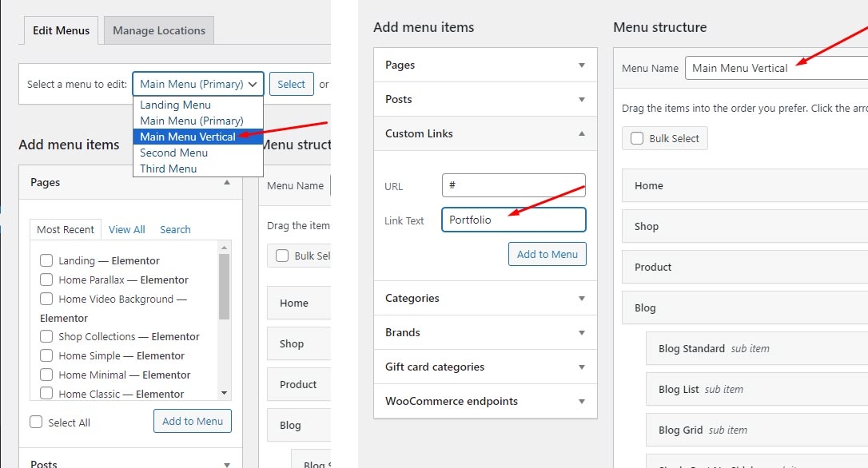This screenshot has width=868, height=468.
Task: Collapse the Custom Links section
Action: click(582, 133)
